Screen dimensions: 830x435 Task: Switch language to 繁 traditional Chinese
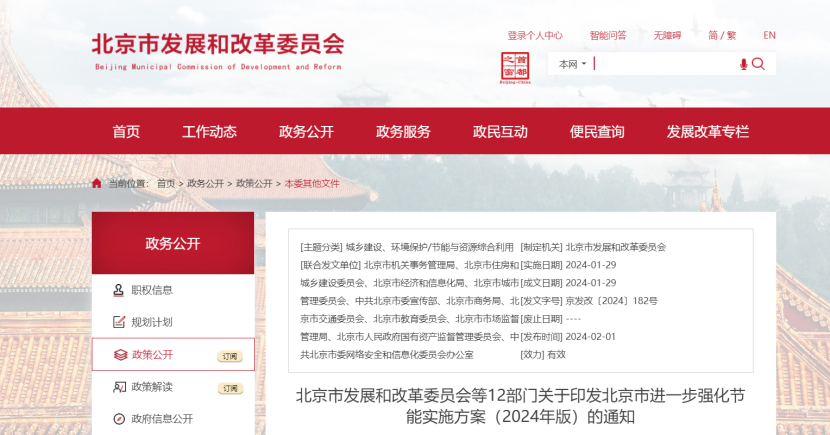click(732, 35)
